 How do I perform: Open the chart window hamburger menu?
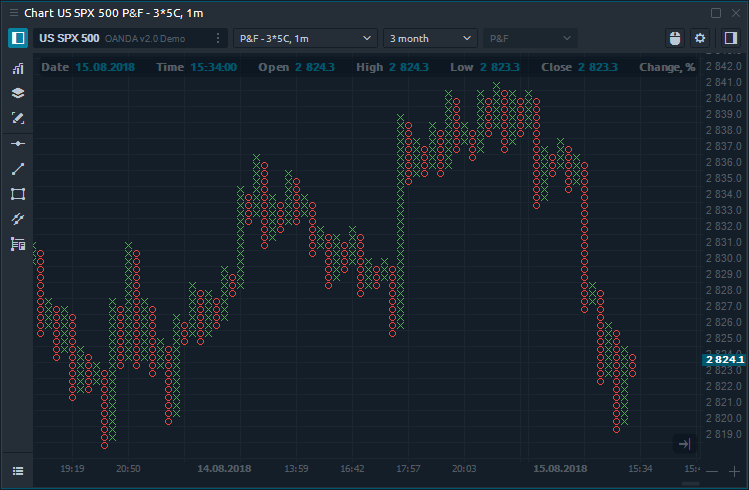click(x=18, y=470)
